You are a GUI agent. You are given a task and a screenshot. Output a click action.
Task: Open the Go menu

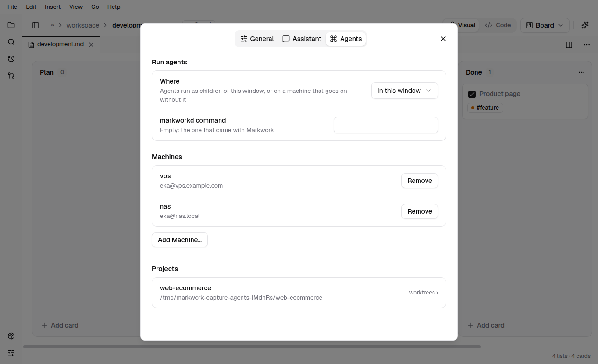(x=95, y=7)
